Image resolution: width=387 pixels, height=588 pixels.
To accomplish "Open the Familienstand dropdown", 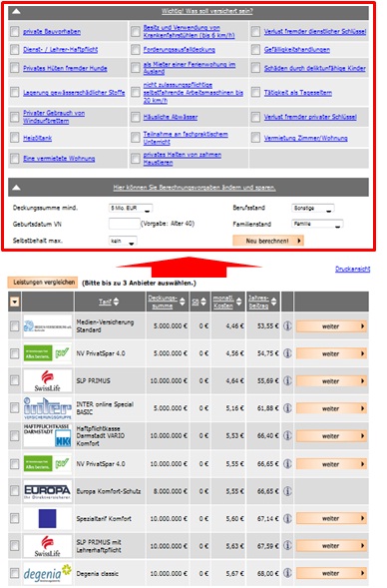I will click(317, 224).
